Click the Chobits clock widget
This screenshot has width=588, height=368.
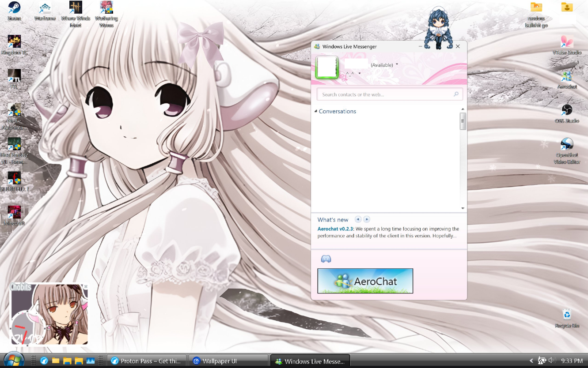point(49,314)
